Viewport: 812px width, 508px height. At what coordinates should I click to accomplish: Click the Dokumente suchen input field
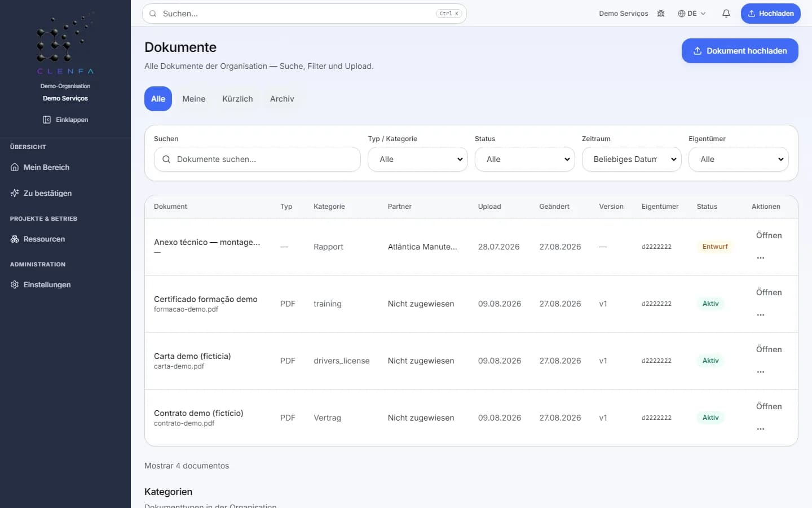(257, 159)
